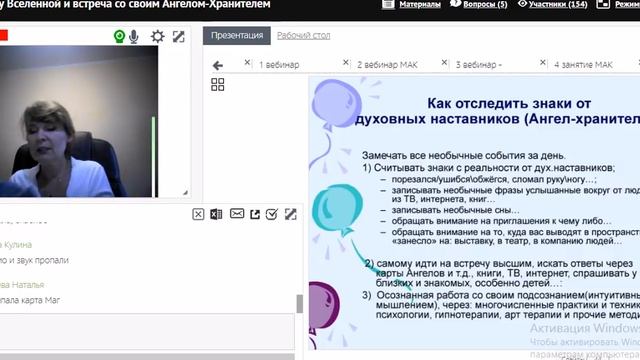Close the 2 вебинар МАК tab
The image size is (640, 360).
[346, 62]
